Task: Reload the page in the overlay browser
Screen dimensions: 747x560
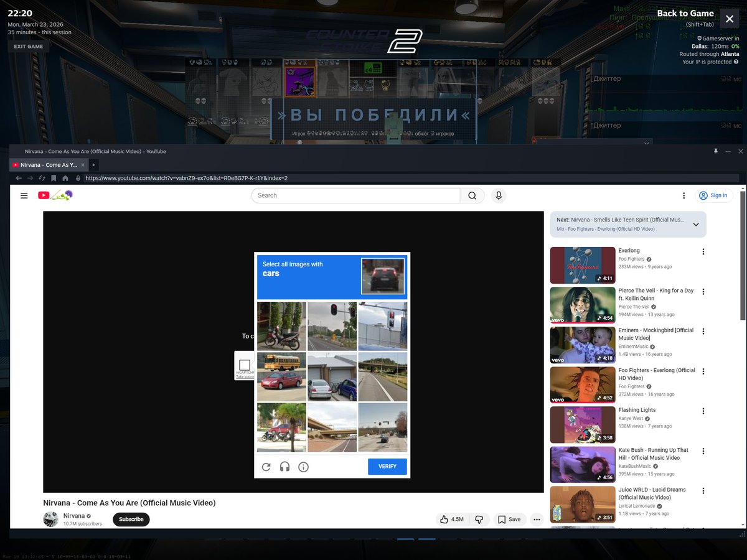Action: [42, 178]
